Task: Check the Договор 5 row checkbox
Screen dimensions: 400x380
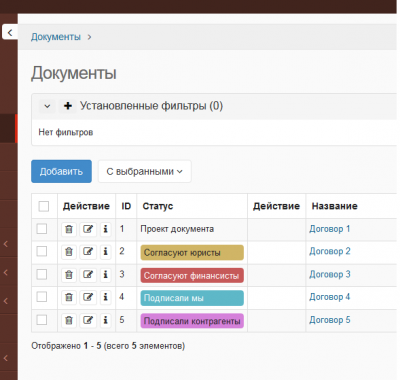Action: click(x=42, y=320)
